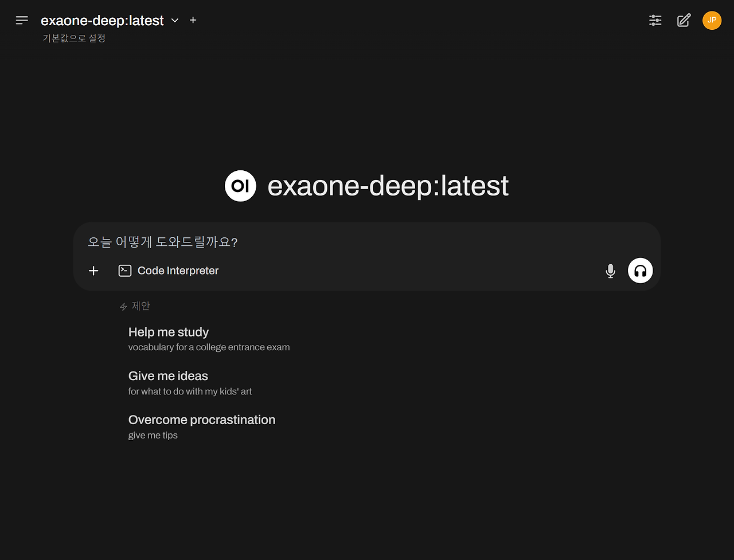
Task: Click the plus icon to attach files
Action: [93, 271]
